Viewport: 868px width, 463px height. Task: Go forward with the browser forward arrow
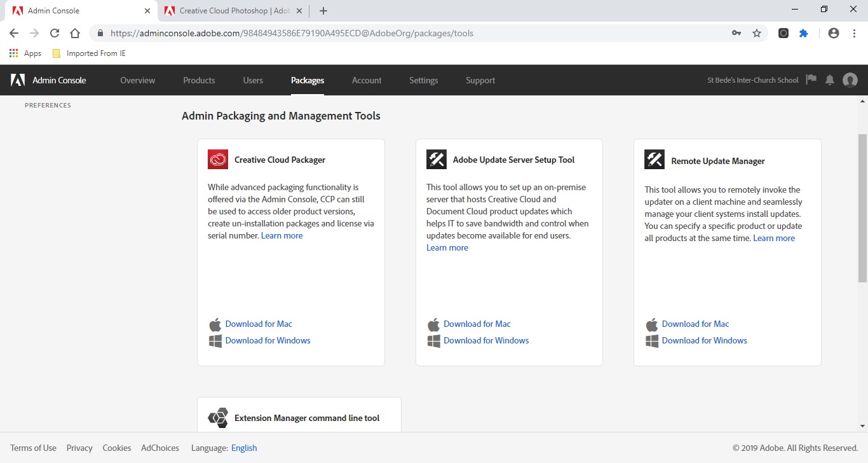click(34, 33)
